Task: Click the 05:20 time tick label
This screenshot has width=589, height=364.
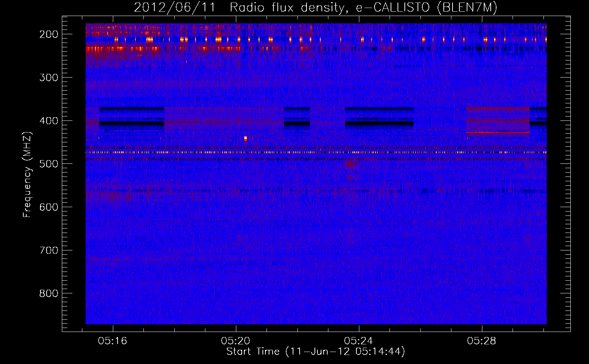Action: (x=236, y=341)
